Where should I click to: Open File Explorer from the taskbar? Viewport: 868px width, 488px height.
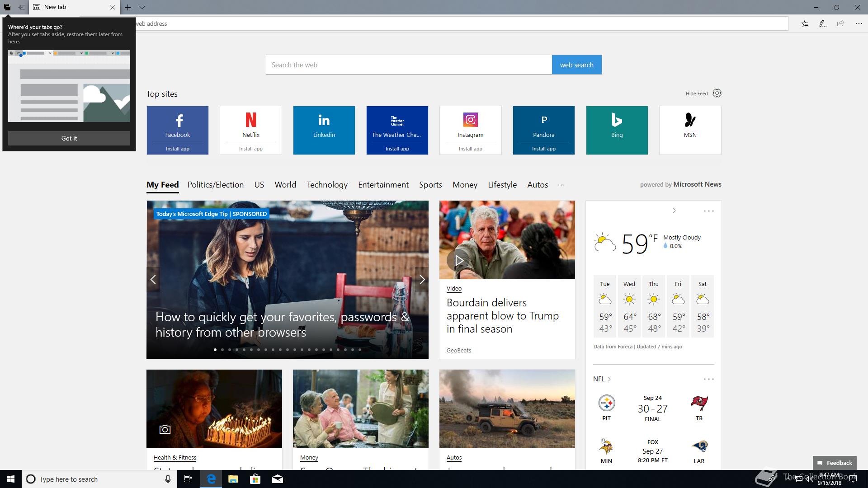233,479
